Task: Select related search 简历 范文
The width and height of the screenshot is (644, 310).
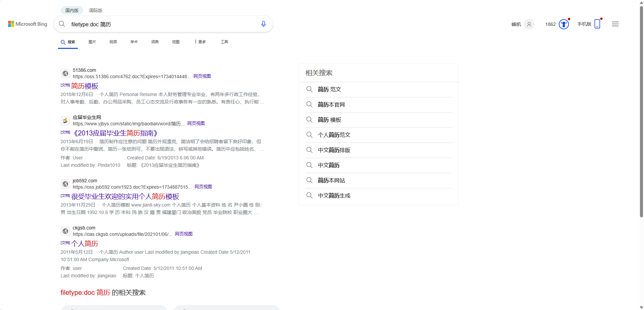Action: click(329, 89)
